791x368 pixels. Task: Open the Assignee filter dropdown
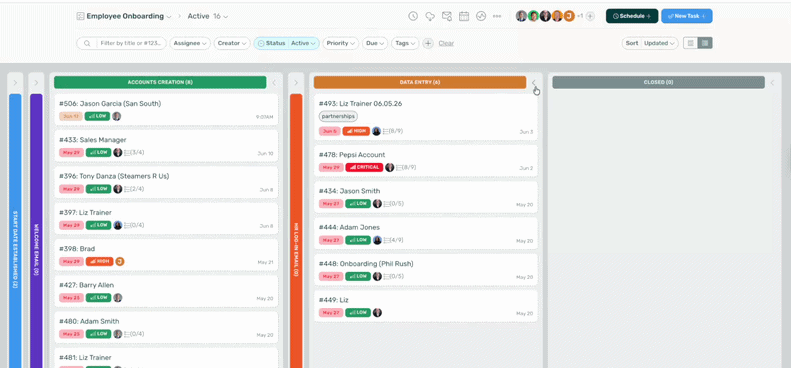[x=190, y=43]
